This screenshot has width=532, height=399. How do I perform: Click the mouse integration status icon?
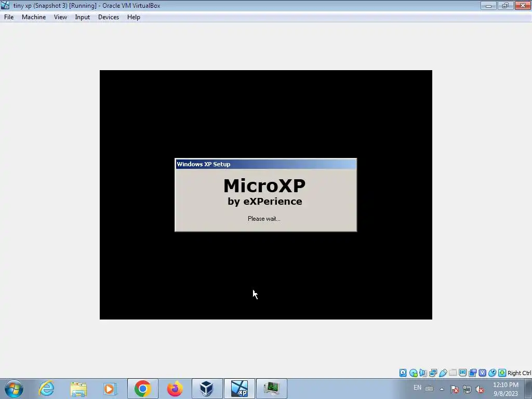tap(492, 373)
